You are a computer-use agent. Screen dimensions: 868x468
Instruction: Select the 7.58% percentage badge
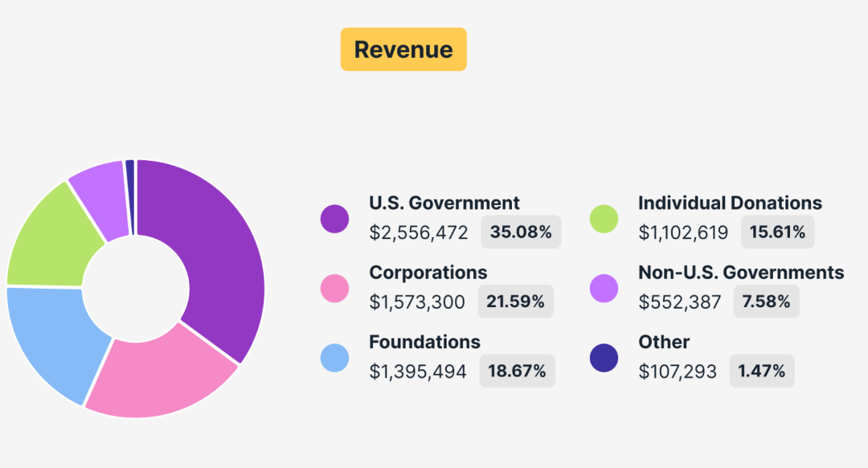coord(766,302)
